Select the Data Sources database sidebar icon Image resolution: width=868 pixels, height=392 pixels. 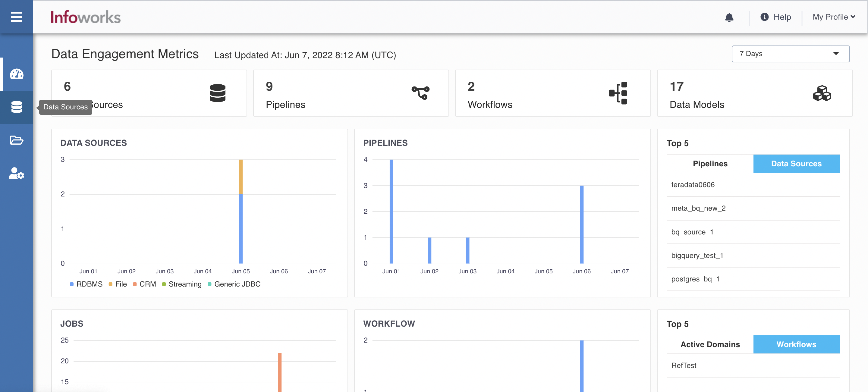click(17, 107)
